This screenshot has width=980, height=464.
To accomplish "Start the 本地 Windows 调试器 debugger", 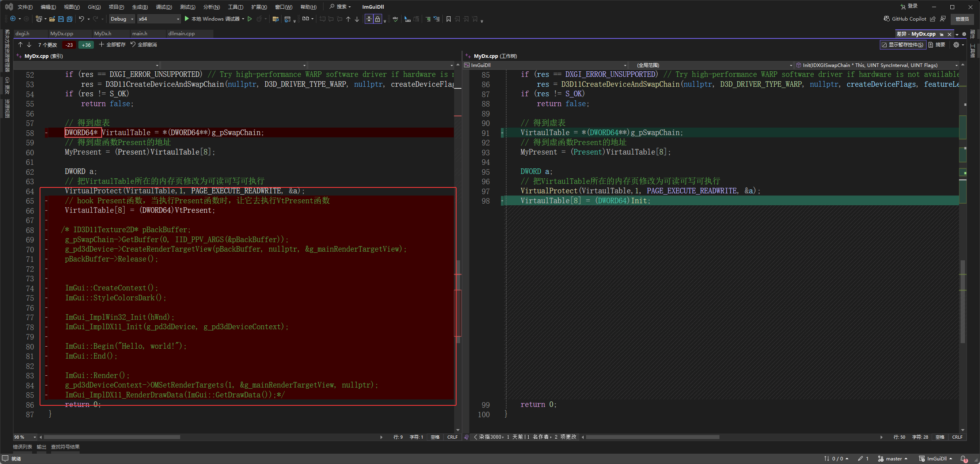I will [x=214, y=19].
